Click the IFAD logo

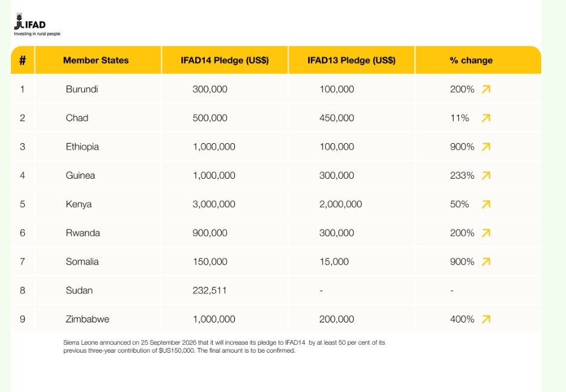37,25
